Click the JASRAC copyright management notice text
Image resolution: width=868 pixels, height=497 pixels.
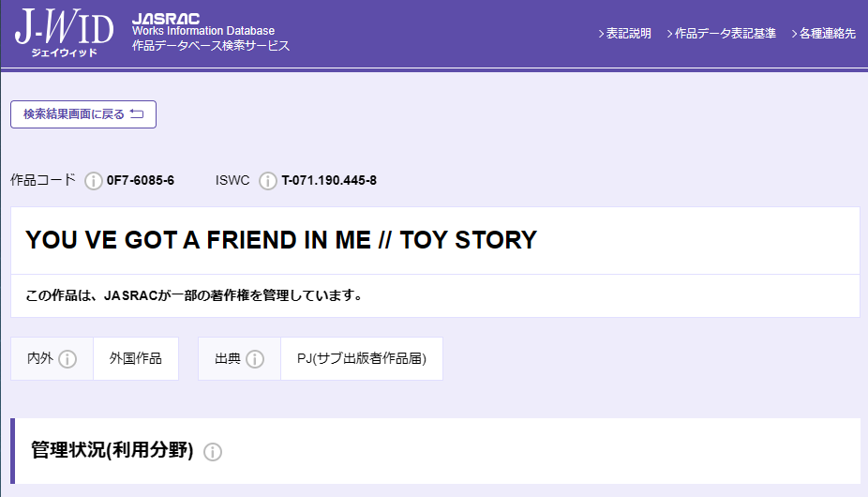pos(194,296)
